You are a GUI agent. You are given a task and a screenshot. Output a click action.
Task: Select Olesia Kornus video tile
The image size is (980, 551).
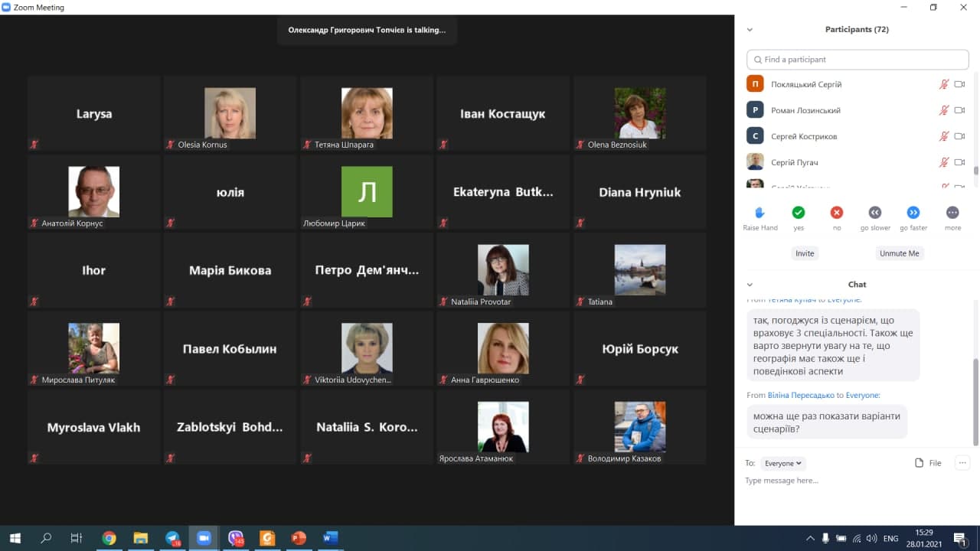tap(230, 113)
